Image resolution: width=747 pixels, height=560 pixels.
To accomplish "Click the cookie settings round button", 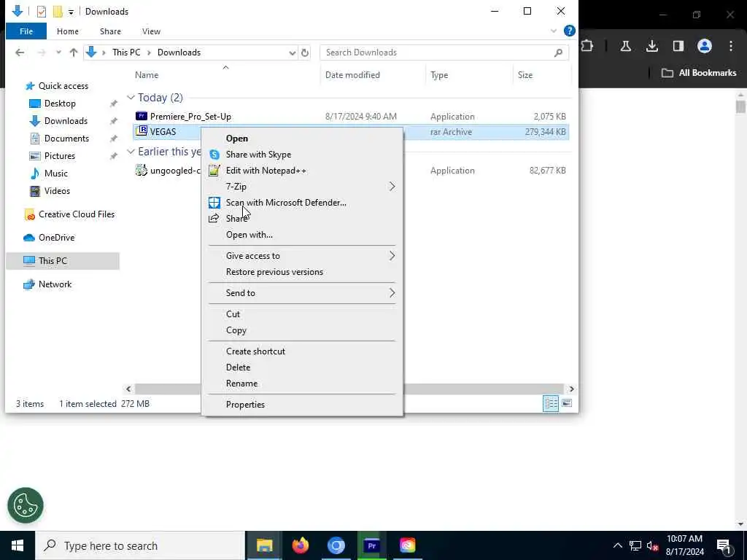I will (x=26, y=505).
